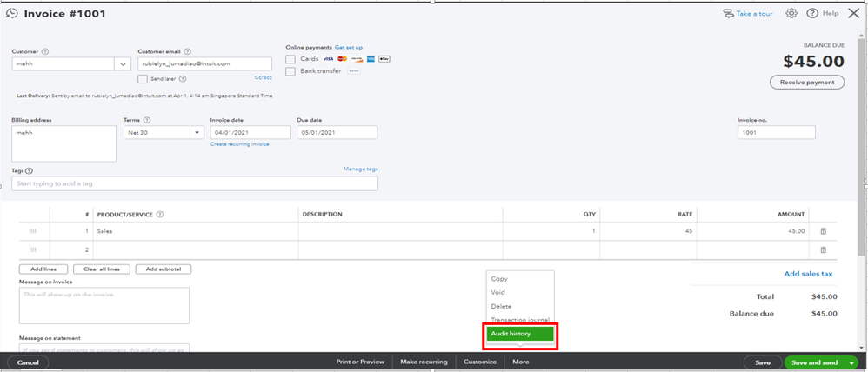Expand the Customer dropdown arrow

(x=123, y=63)
